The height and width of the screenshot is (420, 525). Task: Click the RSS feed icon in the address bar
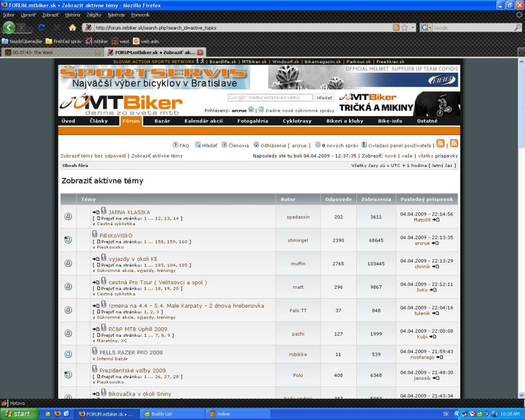coord(396,27)
